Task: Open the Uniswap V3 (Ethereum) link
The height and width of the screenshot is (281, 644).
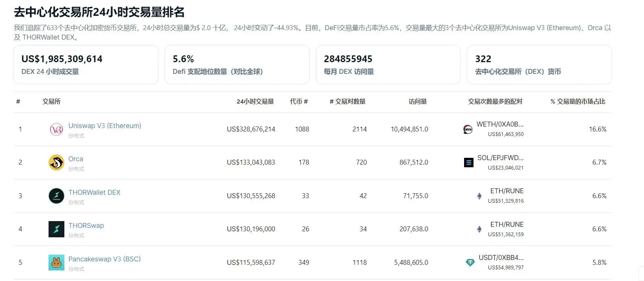Action: click(x=105, y=126)
